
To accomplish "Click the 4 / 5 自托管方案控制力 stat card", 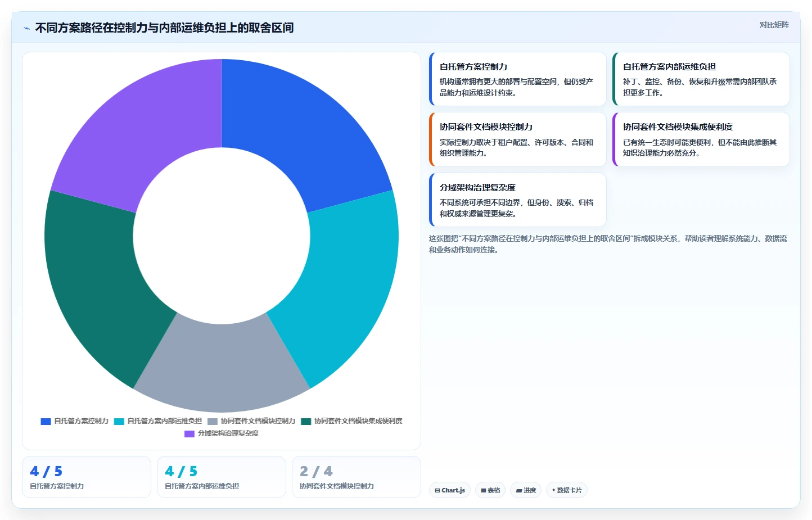I will (87, 477).
